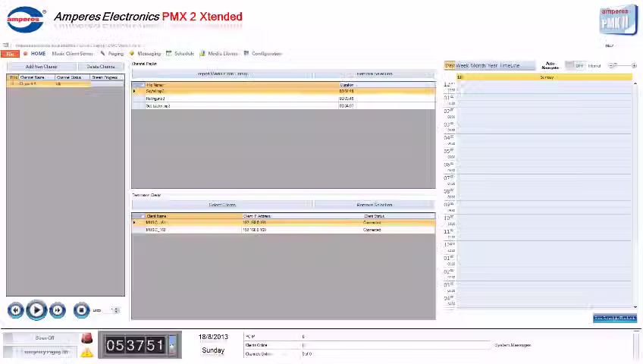The width and height of the screenshot is (643, 364).
Task: Click the Duration column header
Action: [387, 85]
